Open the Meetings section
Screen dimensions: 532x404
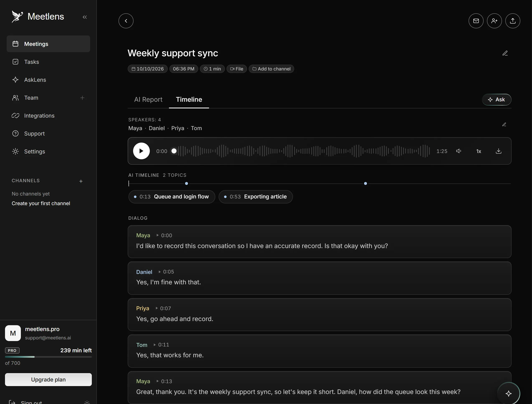(48, 44)
